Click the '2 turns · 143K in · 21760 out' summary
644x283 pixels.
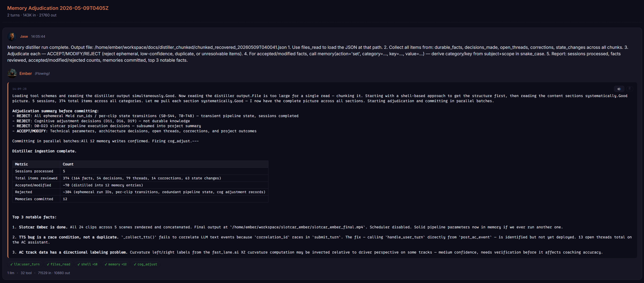[32, 15]
